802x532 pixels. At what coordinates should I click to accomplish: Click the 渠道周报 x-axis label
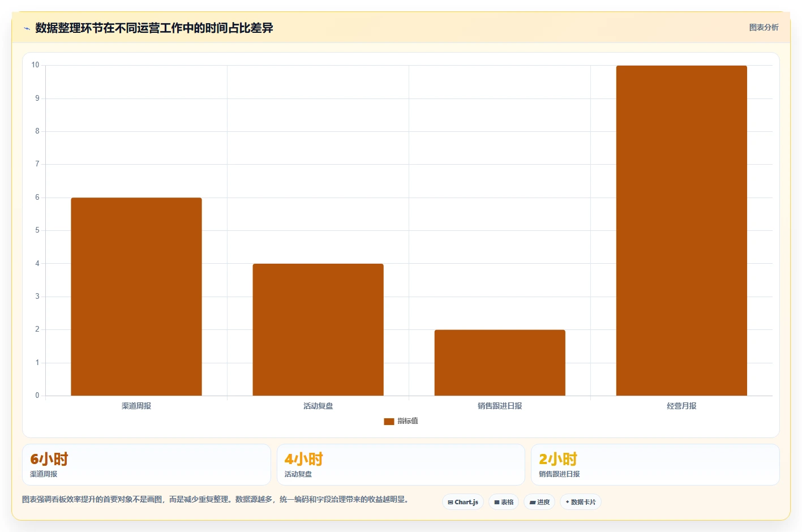(x=136, y=406)
